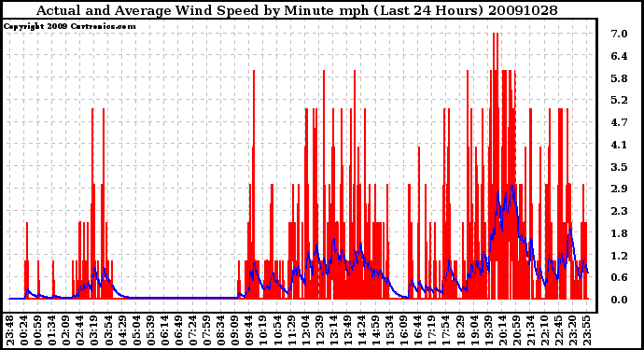Click the 05:04 time label

click(x=136, y=330)
